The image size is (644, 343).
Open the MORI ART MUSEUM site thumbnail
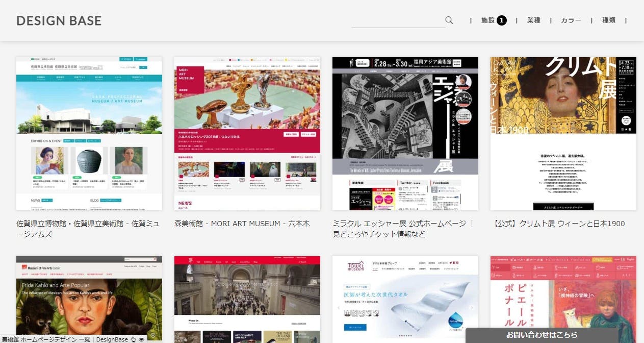point(247,134)
